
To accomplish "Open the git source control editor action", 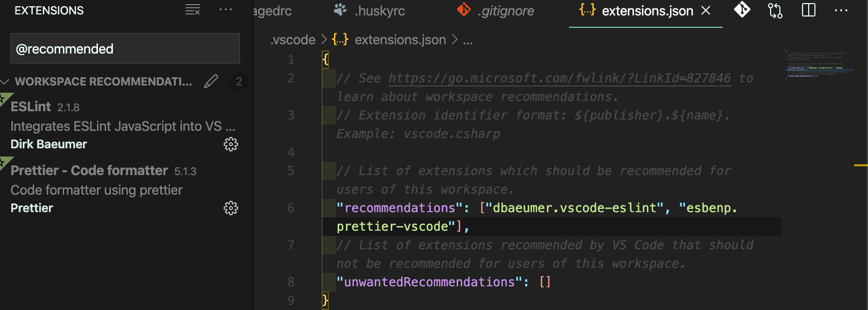I will 742,10.
